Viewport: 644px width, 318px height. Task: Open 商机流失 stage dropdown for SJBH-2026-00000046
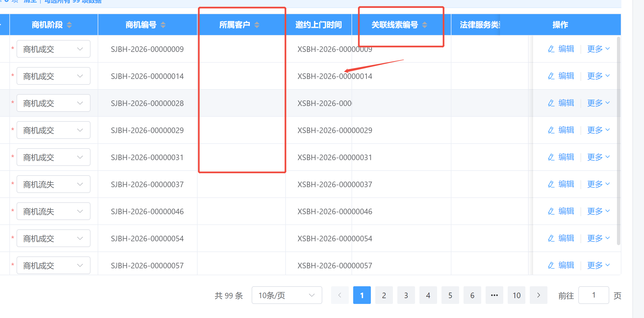tap(53, 211)
